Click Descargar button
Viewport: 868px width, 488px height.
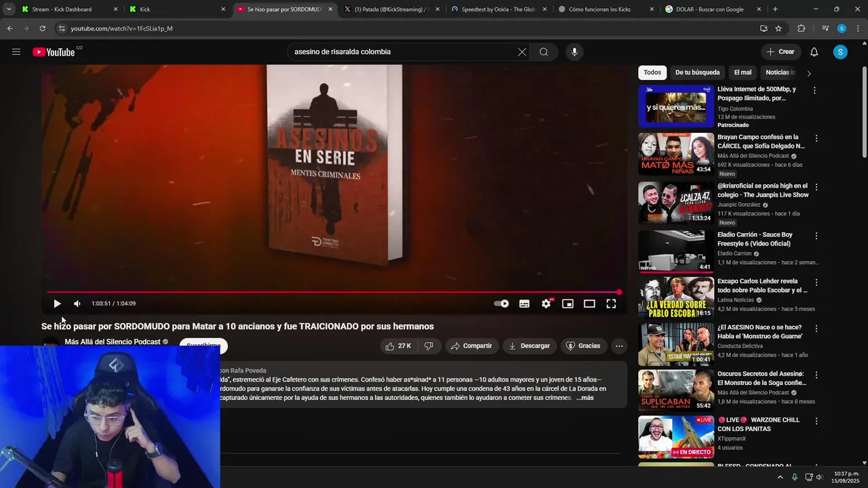point(530,346)
